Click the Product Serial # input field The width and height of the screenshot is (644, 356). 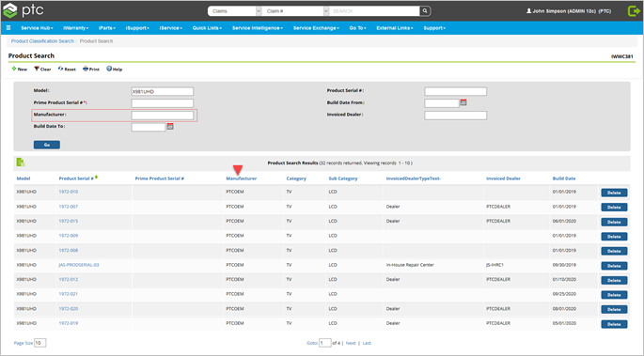(455, 91)
